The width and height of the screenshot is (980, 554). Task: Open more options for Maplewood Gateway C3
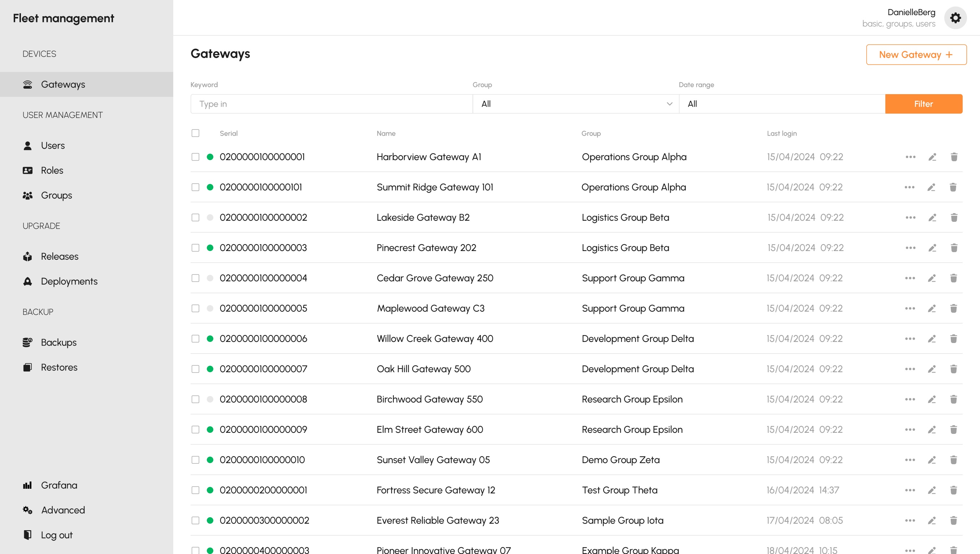pyautogui.click(x=910, y=309)
